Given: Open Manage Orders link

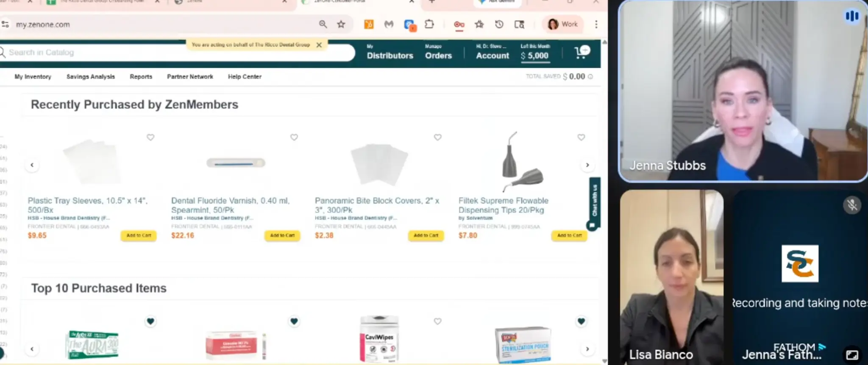Looking at the screenshot, I should [438, 52].
